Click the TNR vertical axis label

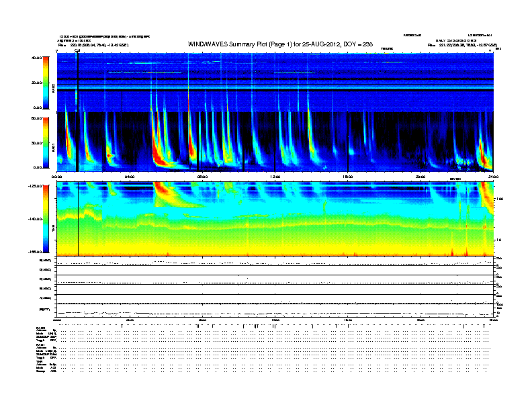click(x=53, y=228)
